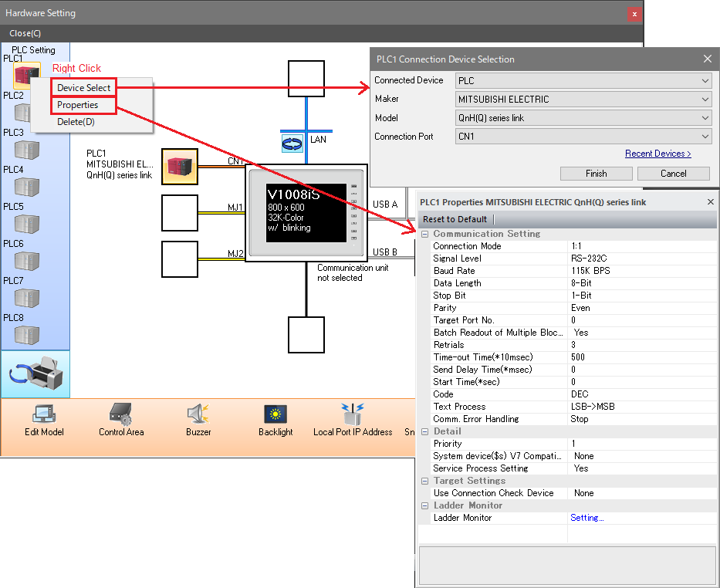The width and height of the screenshot is (720, 588).
Task: Click the Local Port IP Address icon
Action: pos(353,414)
